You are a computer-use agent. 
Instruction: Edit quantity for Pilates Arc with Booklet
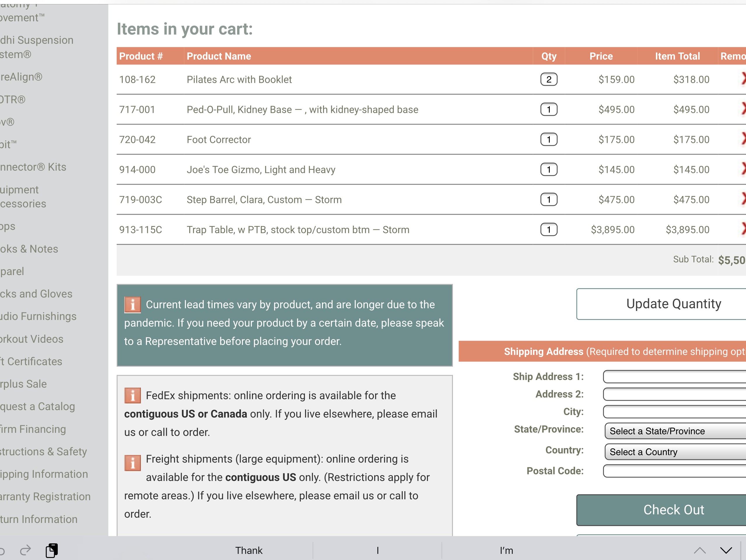pos(549,79)
